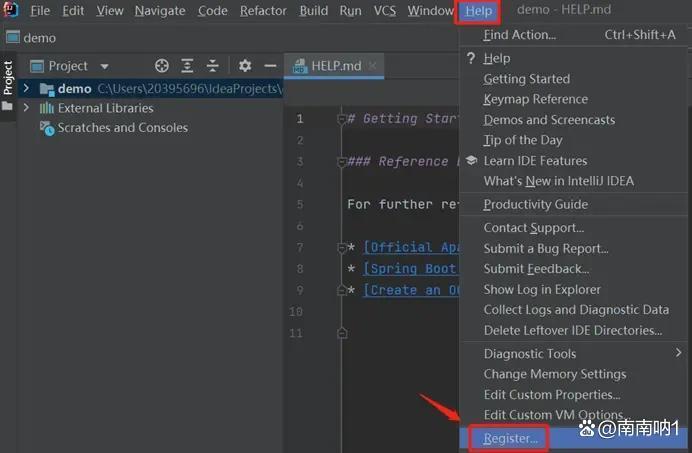Open the View menu
This screenshot has width=692, height=453.
point(110,10)
